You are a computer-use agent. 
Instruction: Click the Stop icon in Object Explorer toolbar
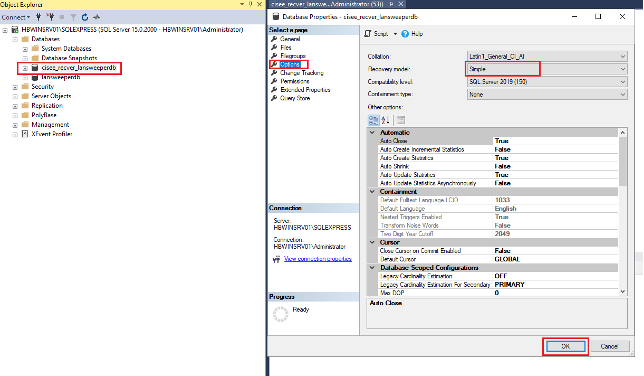[x=62, y=17]
